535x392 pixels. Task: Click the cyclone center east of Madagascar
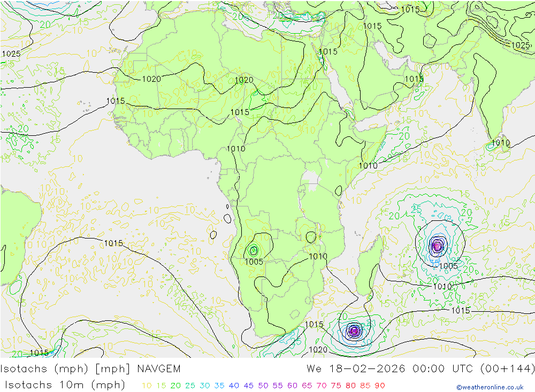[437, 245]
